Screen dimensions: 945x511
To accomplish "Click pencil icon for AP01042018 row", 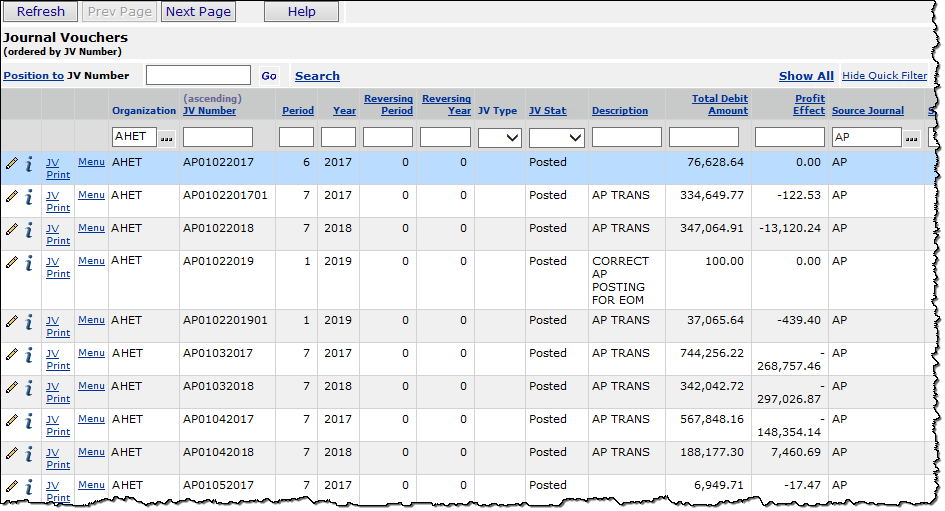I will click(x=12, y=454).
